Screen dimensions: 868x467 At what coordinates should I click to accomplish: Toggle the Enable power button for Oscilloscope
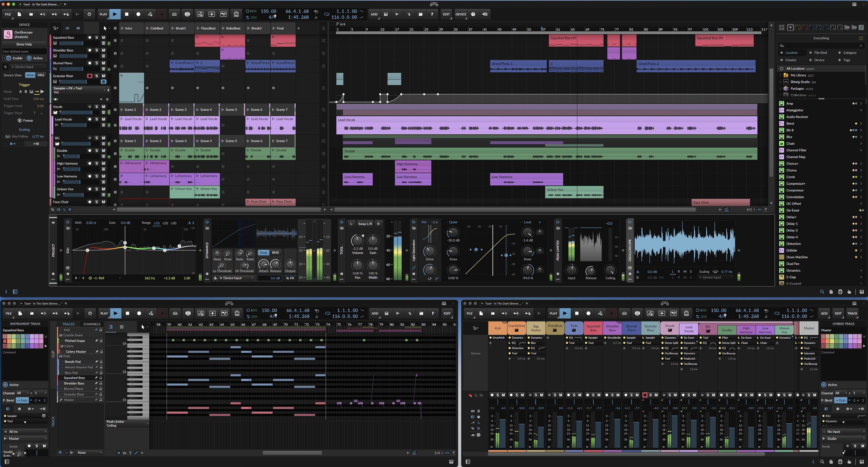tap(8, 58)
